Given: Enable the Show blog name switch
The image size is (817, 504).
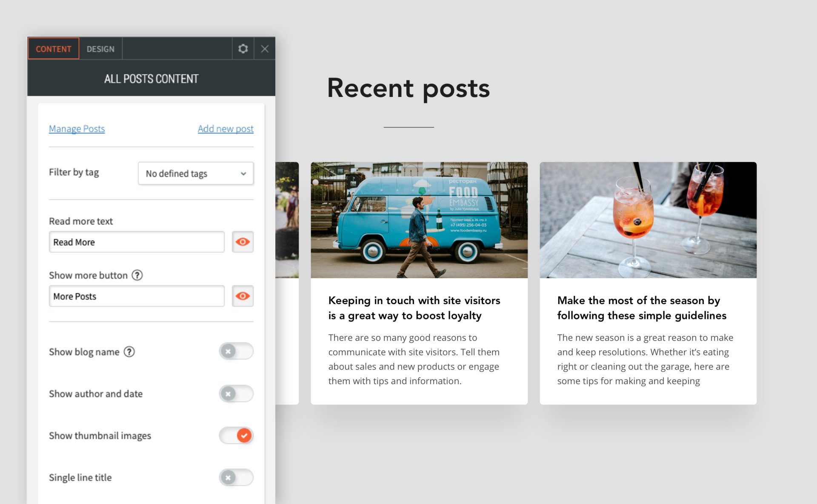Looking at the screenshot, I should pyautogui.click(x=236, y=351).
